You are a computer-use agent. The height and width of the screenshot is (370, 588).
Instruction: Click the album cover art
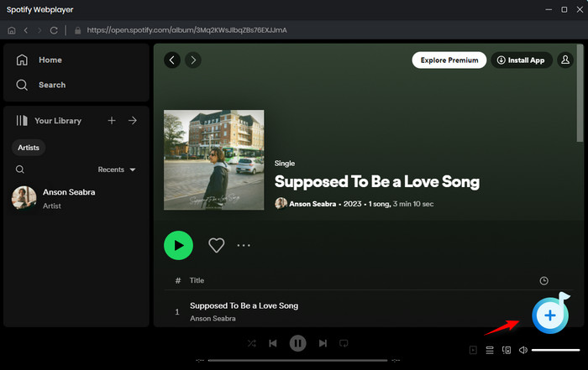point(213,160)
